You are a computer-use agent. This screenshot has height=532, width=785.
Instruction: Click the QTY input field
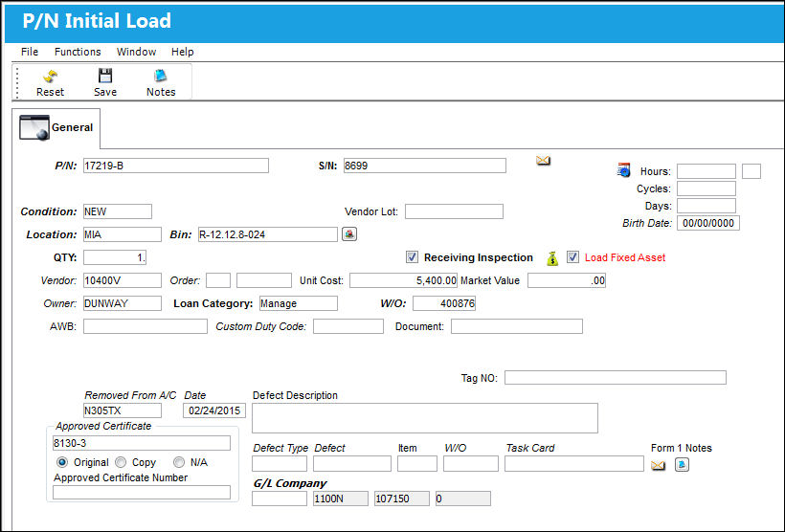(115, 257)
